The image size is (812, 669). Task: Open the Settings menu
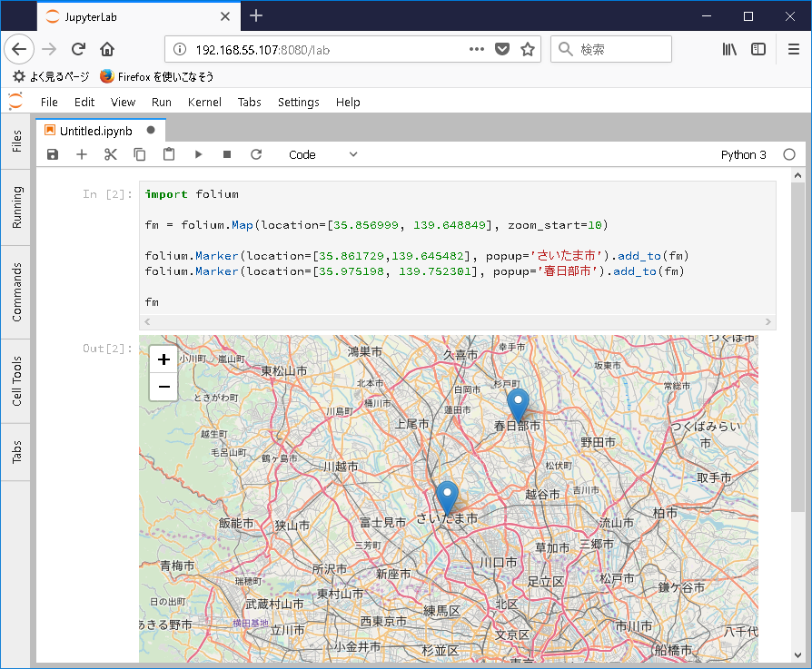(298, 102)
